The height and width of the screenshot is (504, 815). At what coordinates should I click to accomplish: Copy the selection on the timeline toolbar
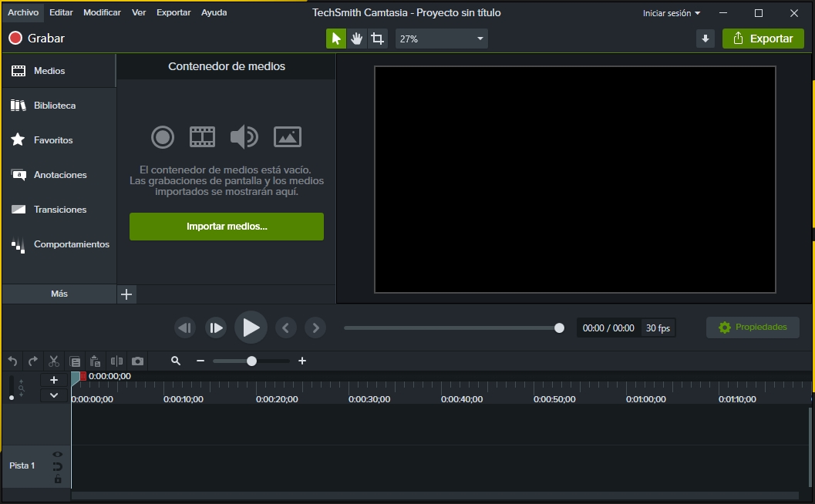pos(75,361)
